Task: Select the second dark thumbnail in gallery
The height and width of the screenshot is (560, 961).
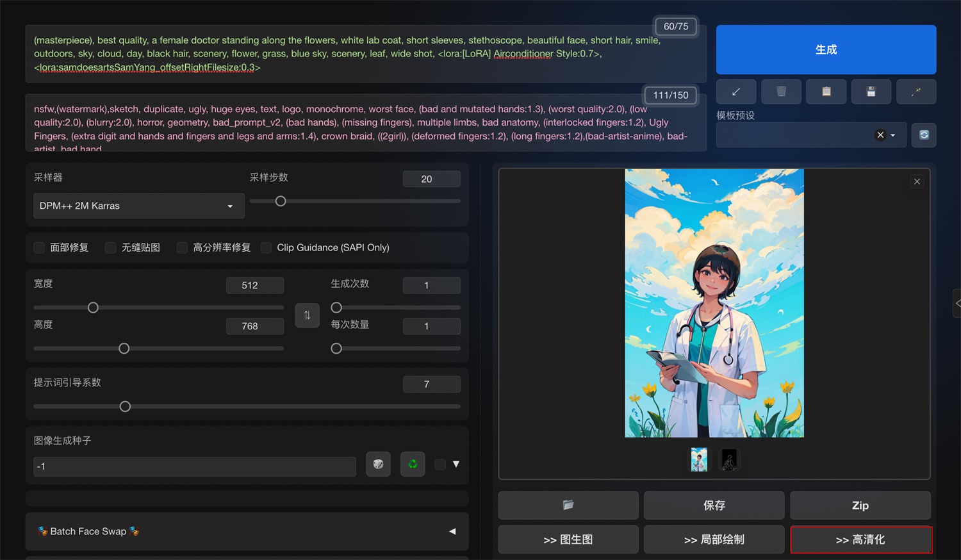Action: (x=729, y=459)
